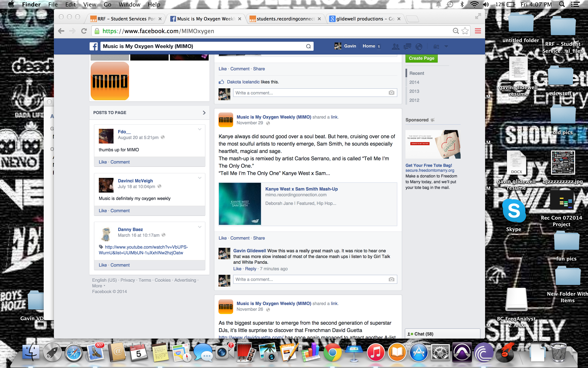
Task: Open the Finder File menu
Action: (53, 4)
